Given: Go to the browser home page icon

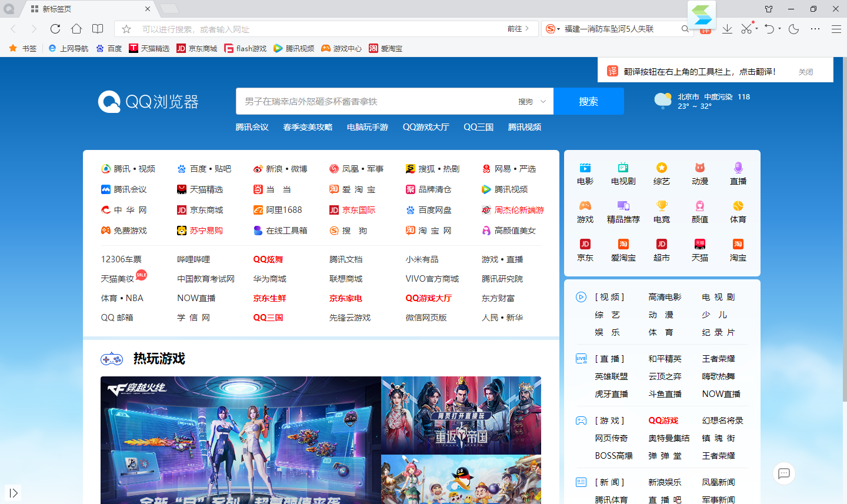Looking at the screenshot, I should tap(76, 29).
